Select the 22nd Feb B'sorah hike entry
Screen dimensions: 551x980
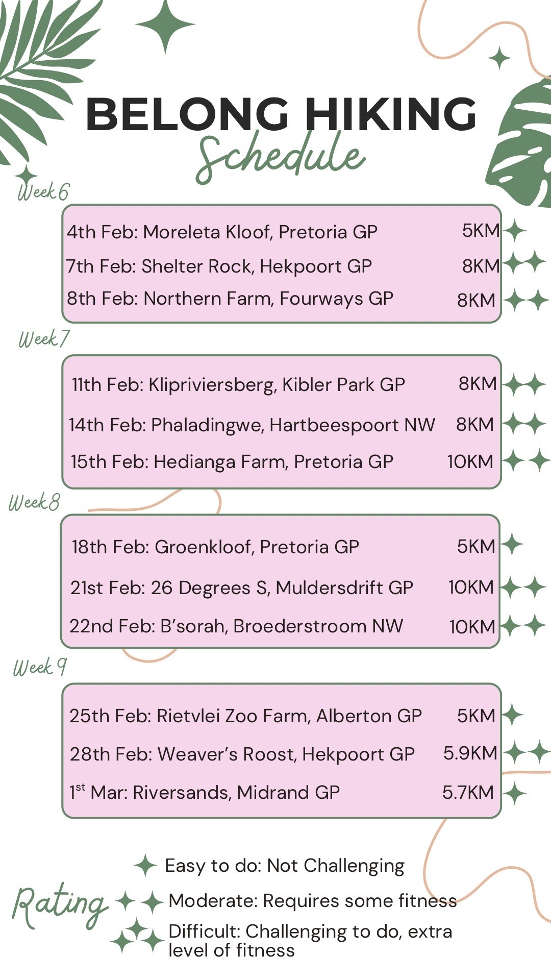click(x=236, y=626)
